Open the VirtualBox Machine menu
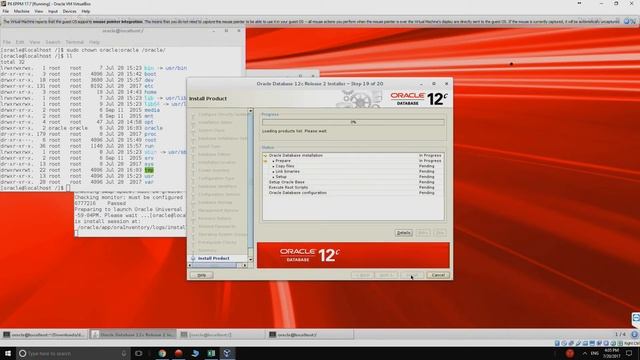Screen dimensions: 640x360 pyautogui.click(x=22, y=11)
